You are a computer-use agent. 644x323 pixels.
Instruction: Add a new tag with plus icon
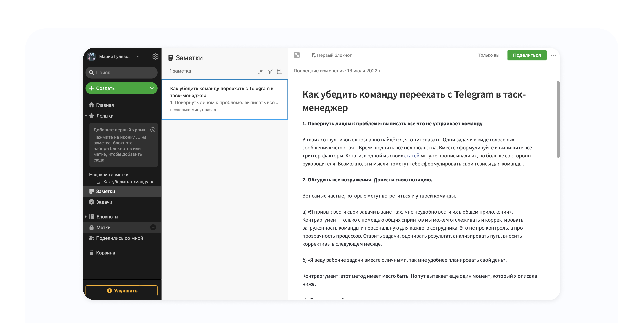pos(153,227)
